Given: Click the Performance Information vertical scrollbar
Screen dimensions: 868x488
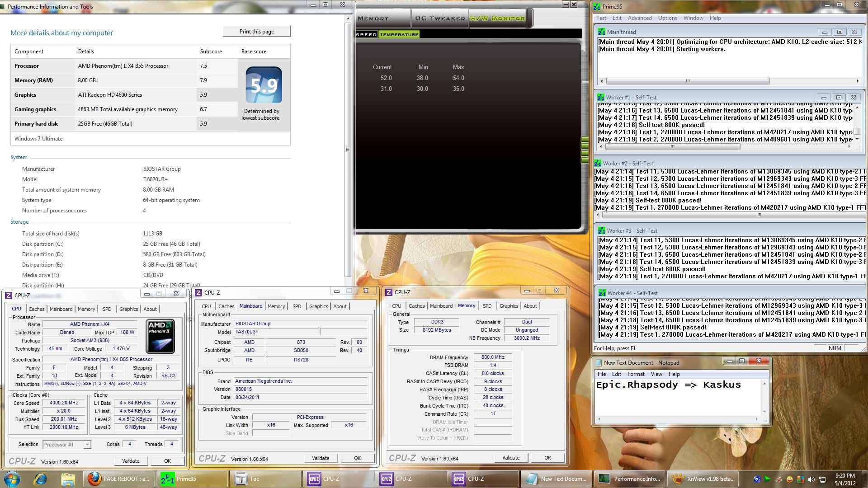Looking at the screenshot, I should 348,149.
